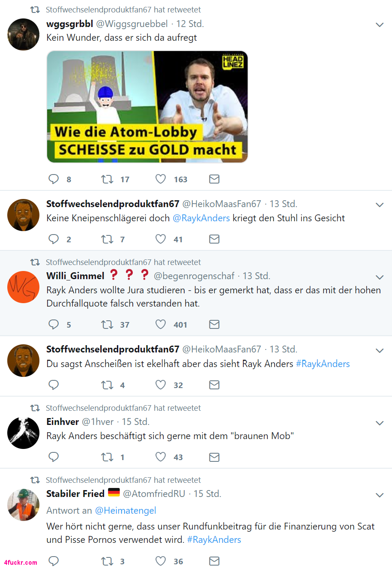The height and width of the screenshot is (569, 392).
Task: Retweet the wggsgrbbl tweet with 17 retweets
Action: coord(107,179)
